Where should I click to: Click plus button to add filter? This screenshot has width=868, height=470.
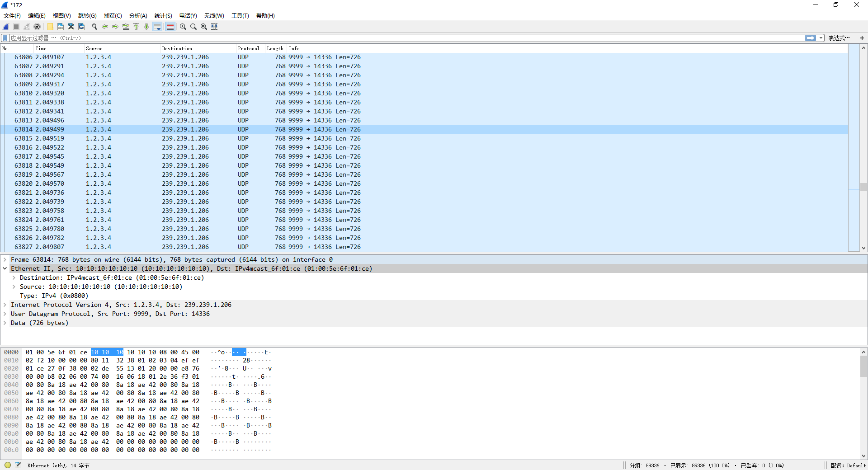coord(862,38)
